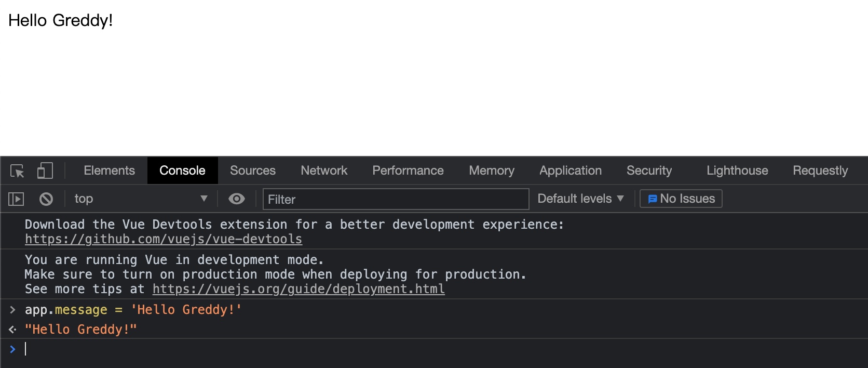
Task: Follow the vue-devtools GitHub link
Action: [x=164, y=239]
